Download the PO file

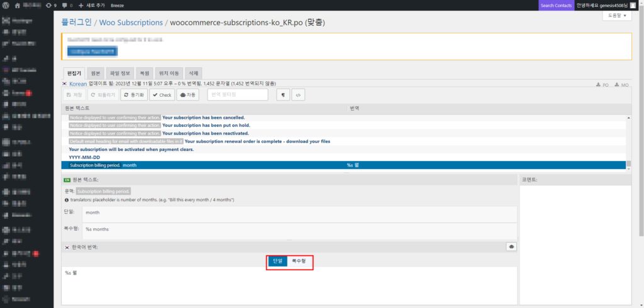pos(602,85)
